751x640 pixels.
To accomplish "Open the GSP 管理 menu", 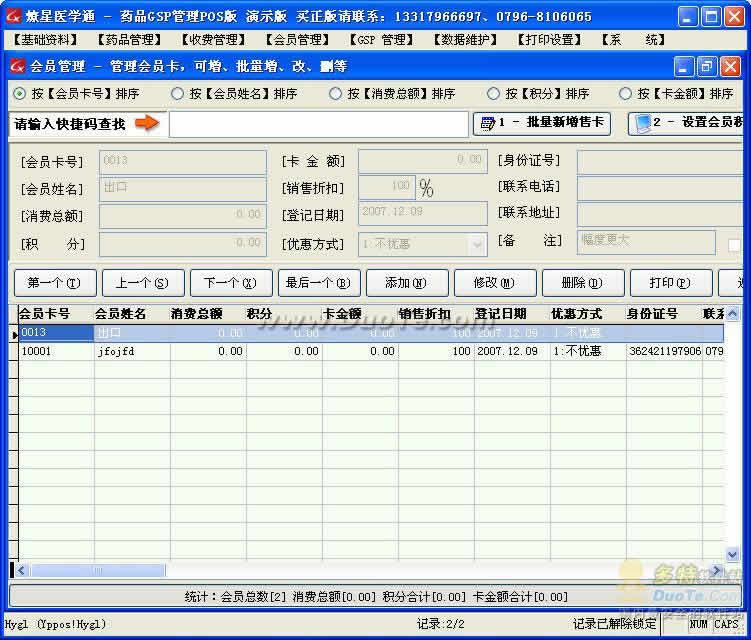I will pyautogui.click(x=382, y=40).
